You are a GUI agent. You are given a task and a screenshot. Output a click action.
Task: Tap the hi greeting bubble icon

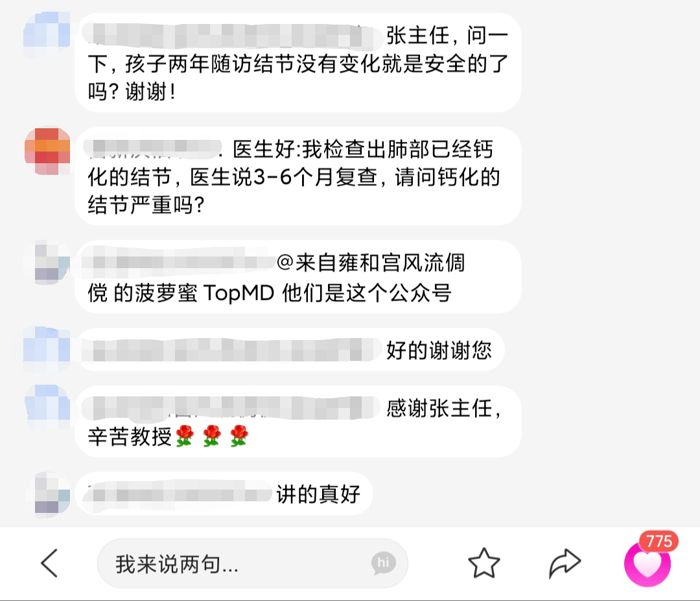(384, 563)
